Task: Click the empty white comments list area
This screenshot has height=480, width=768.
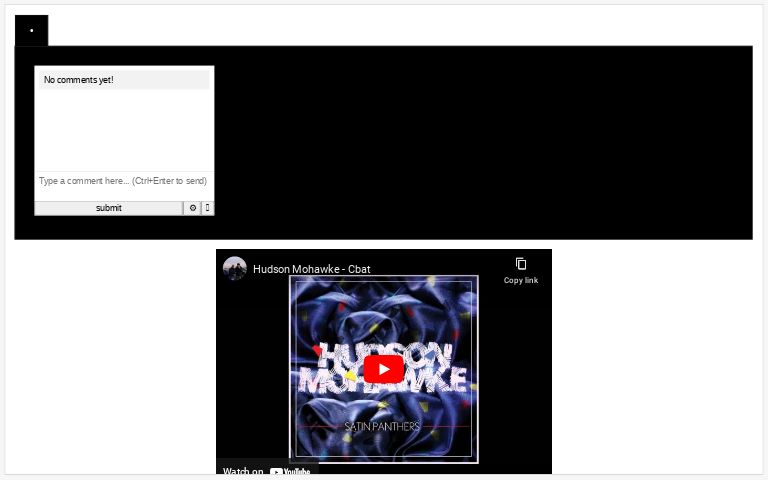Action: [124, 130]
